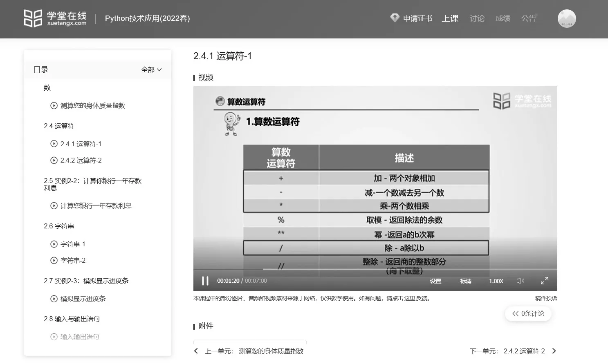608x364 pixels.
Task: Open lesson 2.4.1 运算符-1 in catalog
Action: coord(81,144)
